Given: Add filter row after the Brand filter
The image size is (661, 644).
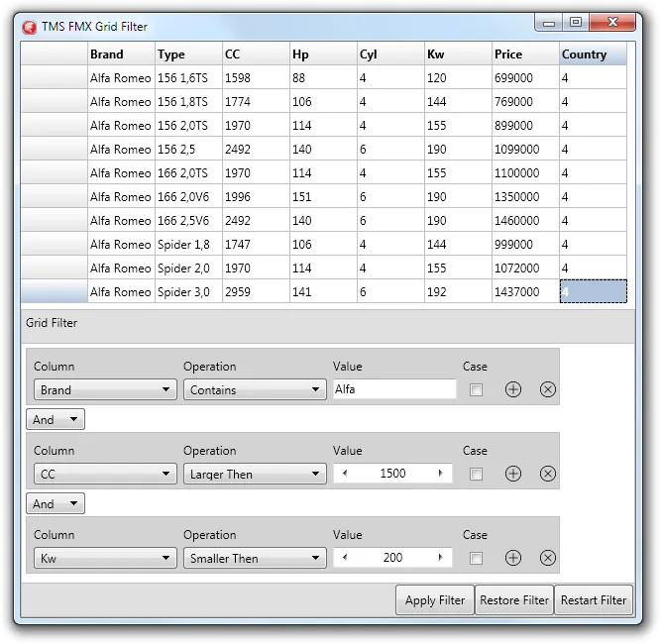Looking at the screenshot, I should click(x=512, y=389).
